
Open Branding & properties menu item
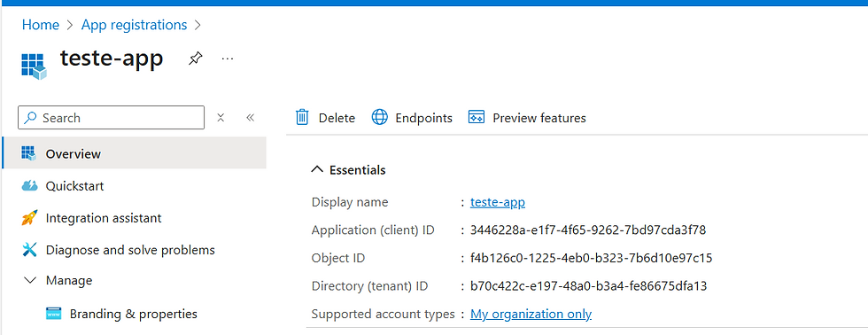[x=134, y=314]
